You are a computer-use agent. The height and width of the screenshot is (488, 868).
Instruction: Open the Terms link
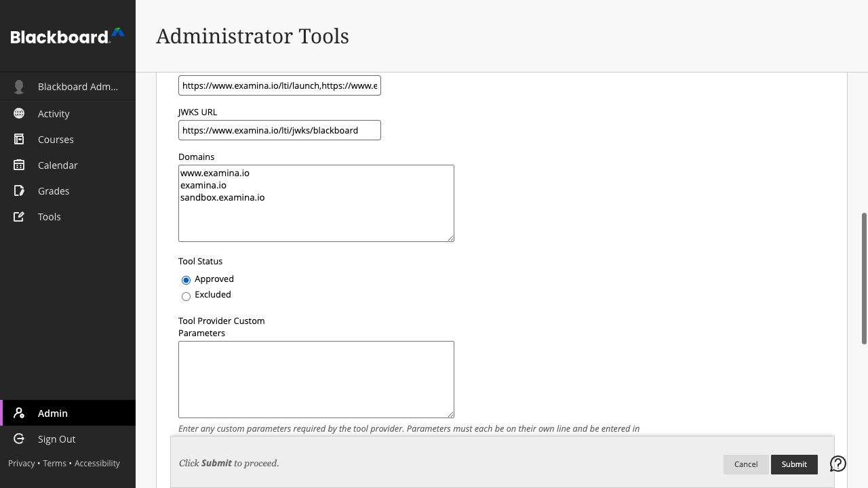pyautogui.click(x=54, y=463)
